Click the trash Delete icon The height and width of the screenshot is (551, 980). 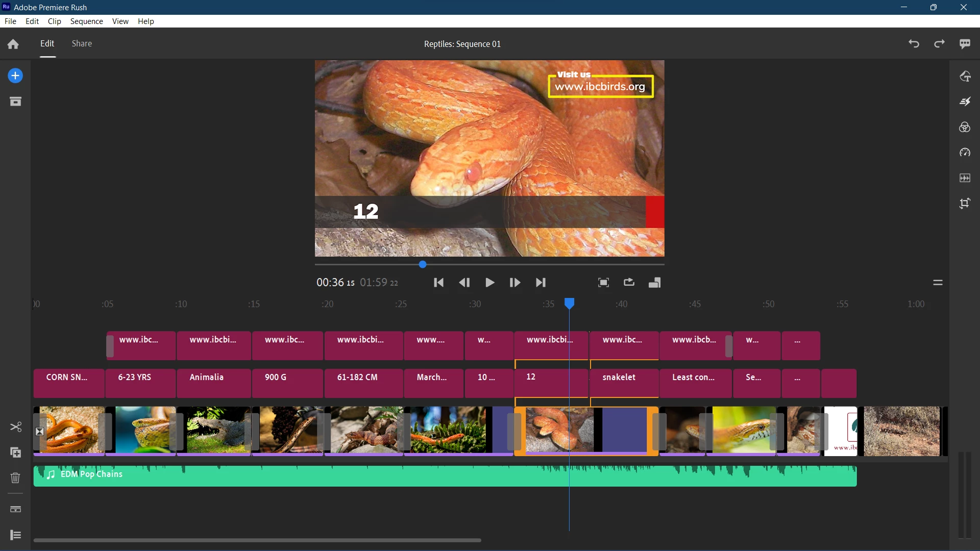pos(15,478)
